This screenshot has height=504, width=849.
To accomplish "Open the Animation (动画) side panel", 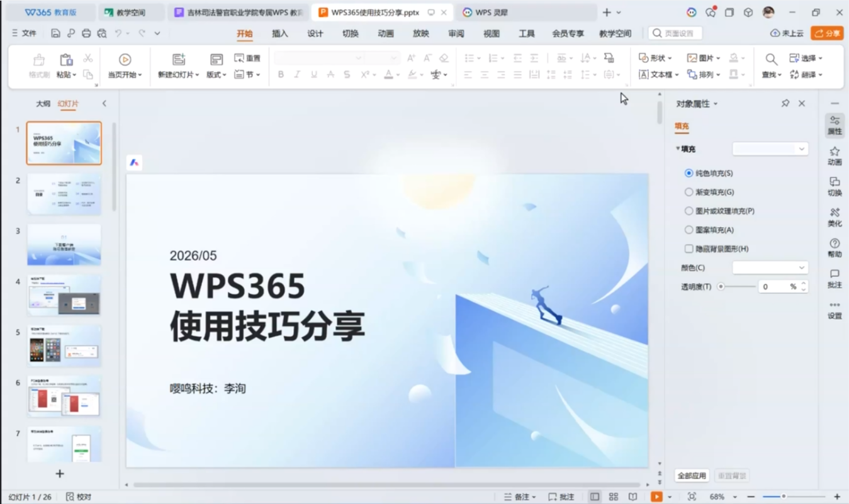I will 835,156.
